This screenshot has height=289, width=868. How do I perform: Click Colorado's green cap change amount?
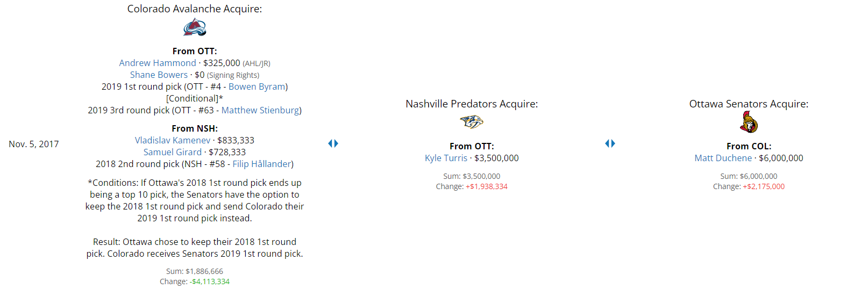pos(210,282)
